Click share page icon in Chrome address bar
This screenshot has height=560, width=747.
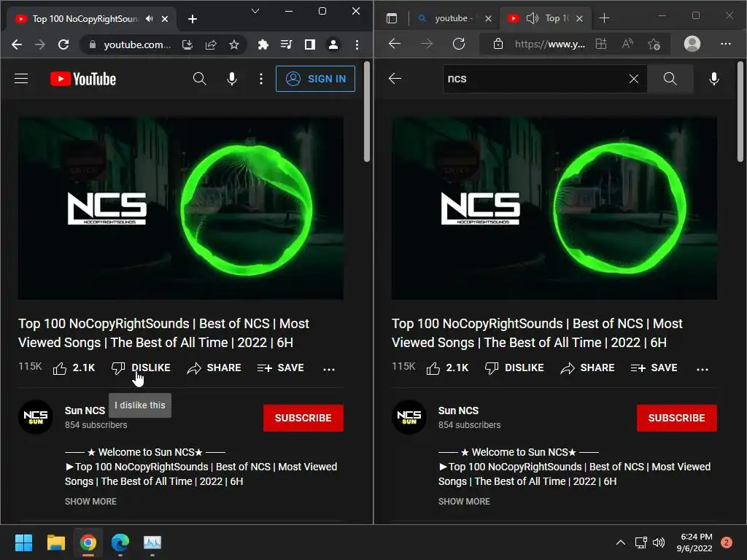tap(211, 44)
